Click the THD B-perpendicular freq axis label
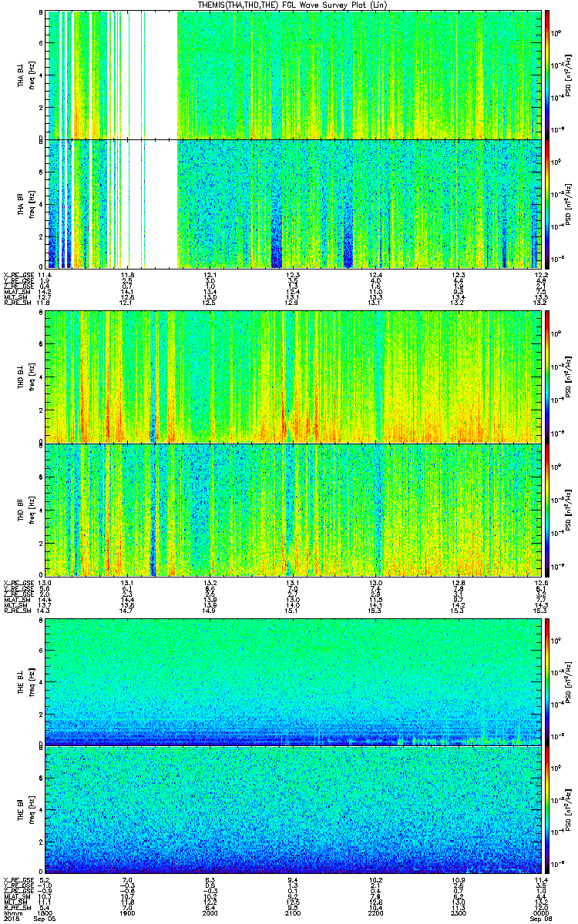 [32, 377]
